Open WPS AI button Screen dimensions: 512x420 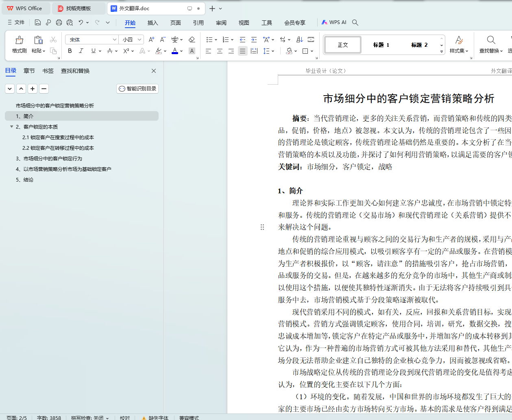click(334, 22)
